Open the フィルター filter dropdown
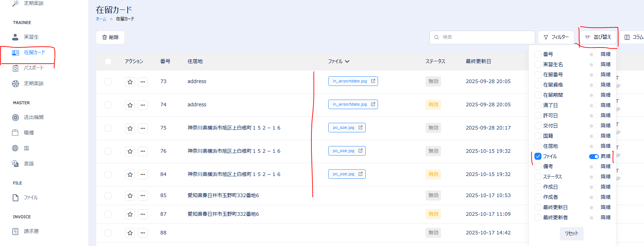 click(x=556, y=37)
